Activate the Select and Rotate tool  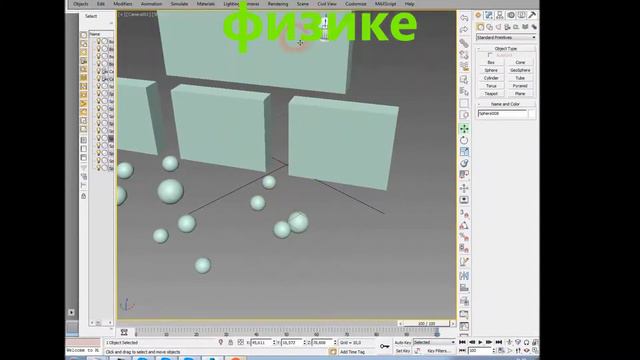point(464,140)
